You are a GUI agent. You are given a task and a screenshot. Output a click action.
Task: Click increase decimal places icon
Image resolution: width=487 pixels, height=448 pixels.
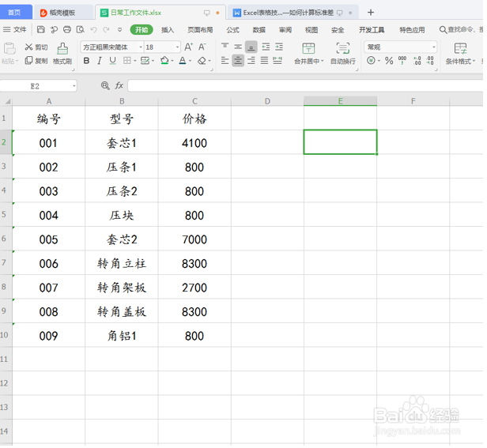click(417, 61)
